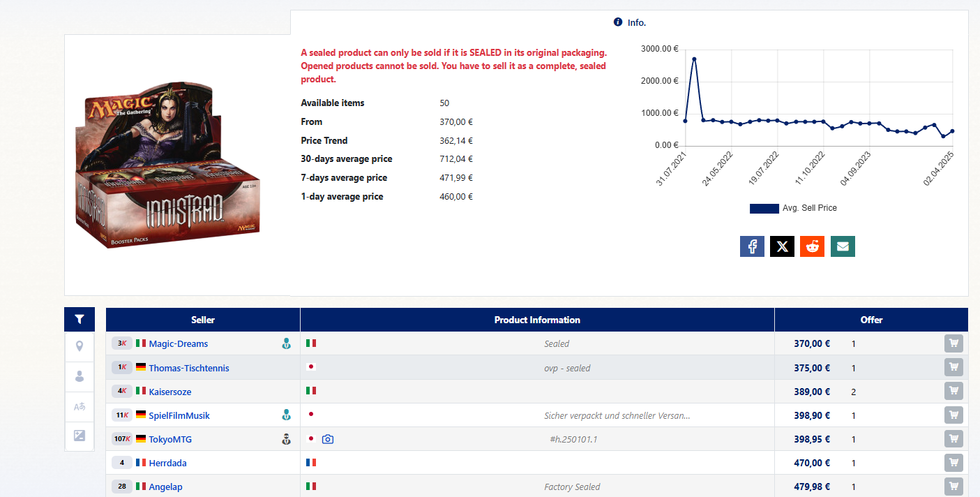Visit Kaisersoze seller page
This screenshot has height=497, width=980.
point(169,392)
